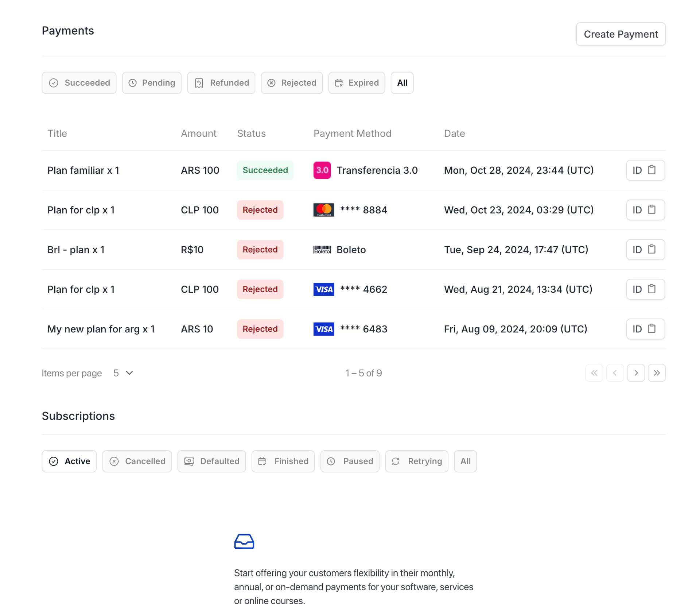Screen dimensions: 700x610
Task: Go to the previous payments page
Action: pos(615,373)
